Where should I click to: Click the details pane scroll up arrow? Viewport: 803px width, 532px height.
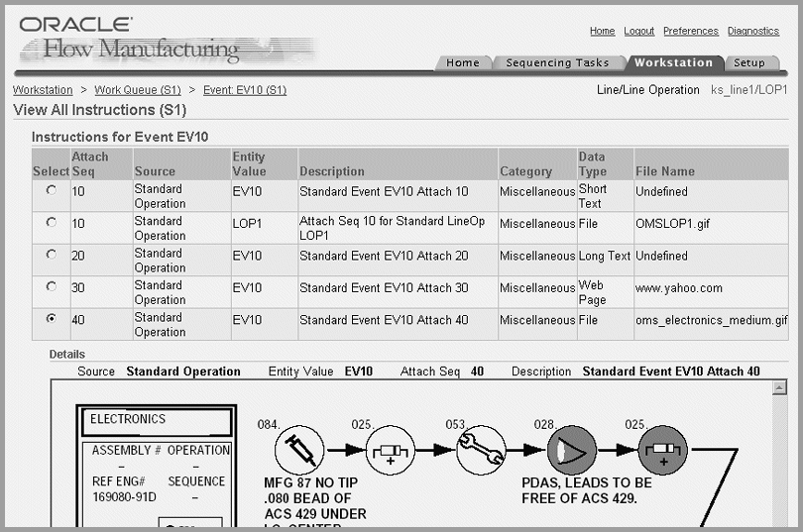tap(779, 387)
